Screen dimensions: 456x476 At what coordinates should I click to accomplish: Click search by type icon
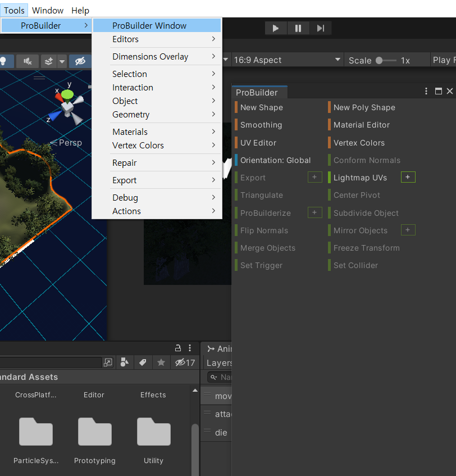(x=125, y=362)
